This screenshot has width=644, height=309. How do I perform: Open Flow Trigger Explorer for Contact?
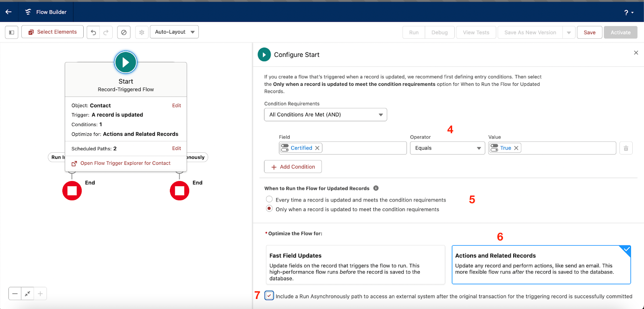pyautogui.click(x=125, y=163)
